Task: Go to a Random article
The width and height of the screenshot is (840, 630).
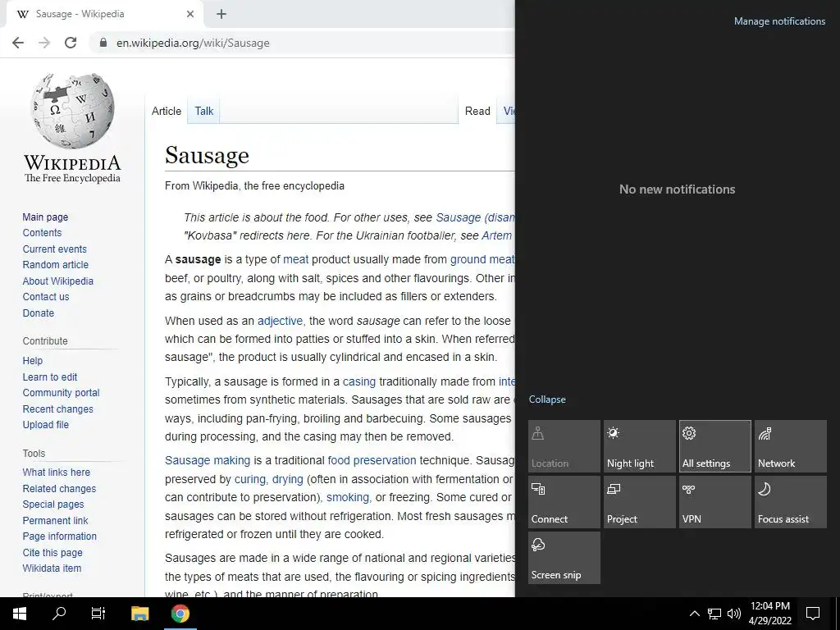Action: tap(55, 265)
